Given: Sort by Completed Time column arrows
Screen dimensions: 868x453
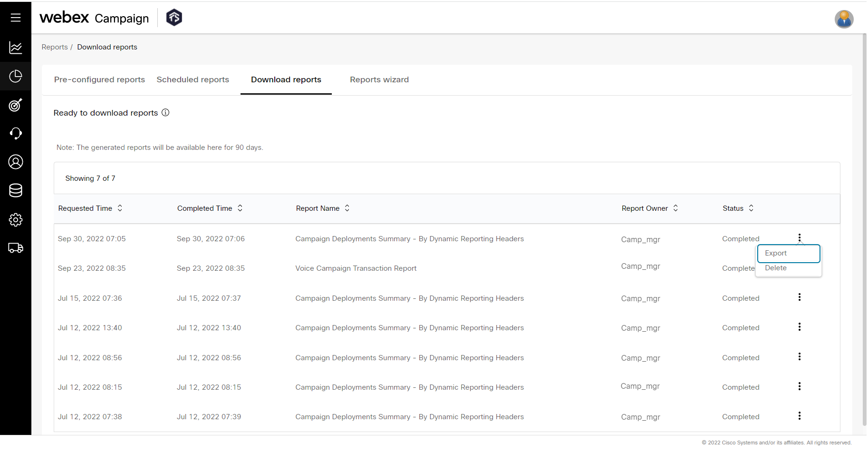Looking at the screenshot, I should (x=240, y=208).
